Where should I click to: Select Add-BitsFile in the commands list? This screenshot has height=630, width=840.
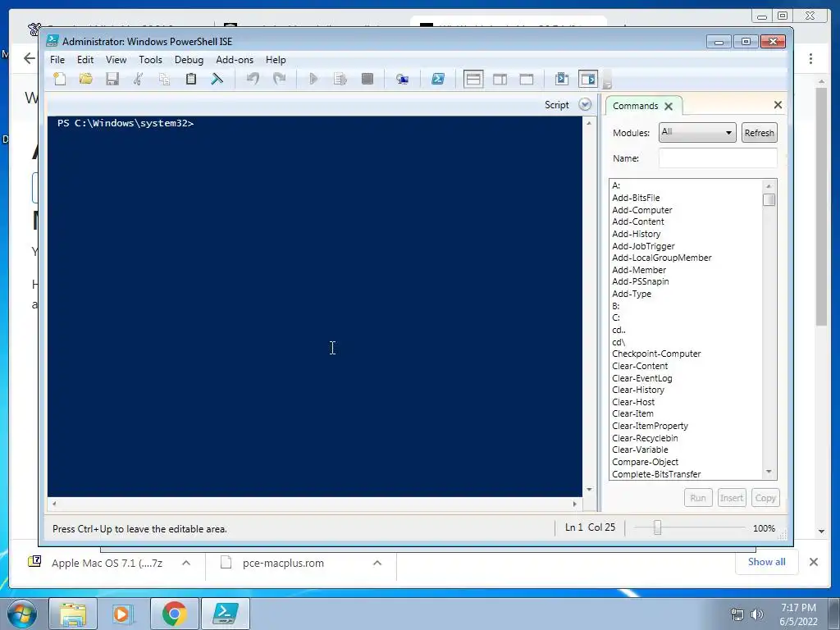(x=636, y=198)
